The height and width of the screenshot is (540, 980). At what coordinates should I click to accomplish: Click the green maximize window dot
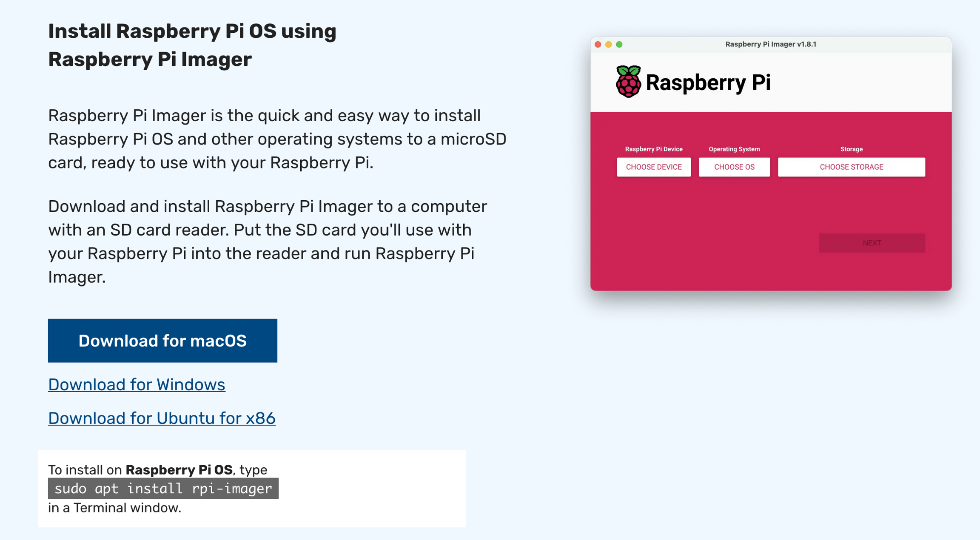coord(619,44)
